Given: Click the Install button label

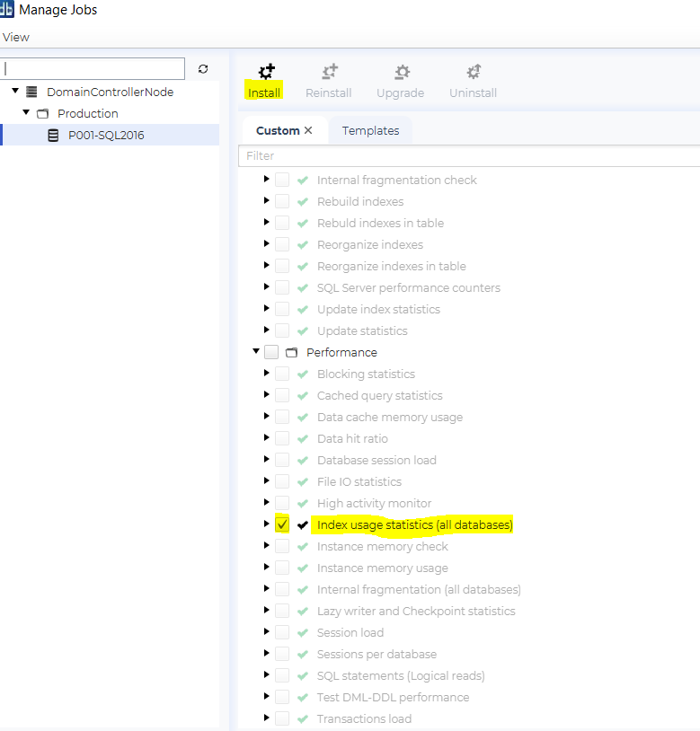Looking at the screenshot, I should (x=264, y=92).
